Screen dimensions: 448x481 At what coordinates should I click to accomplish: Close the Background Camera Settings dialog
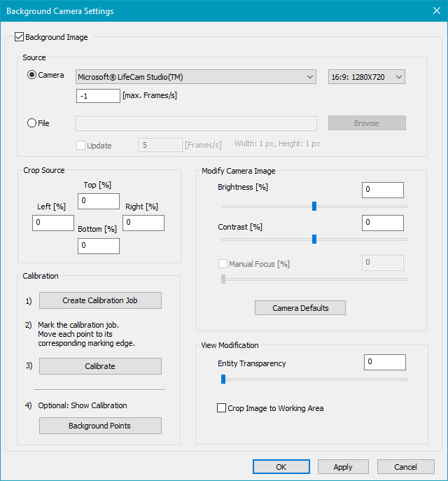click(x=436, y=11)
